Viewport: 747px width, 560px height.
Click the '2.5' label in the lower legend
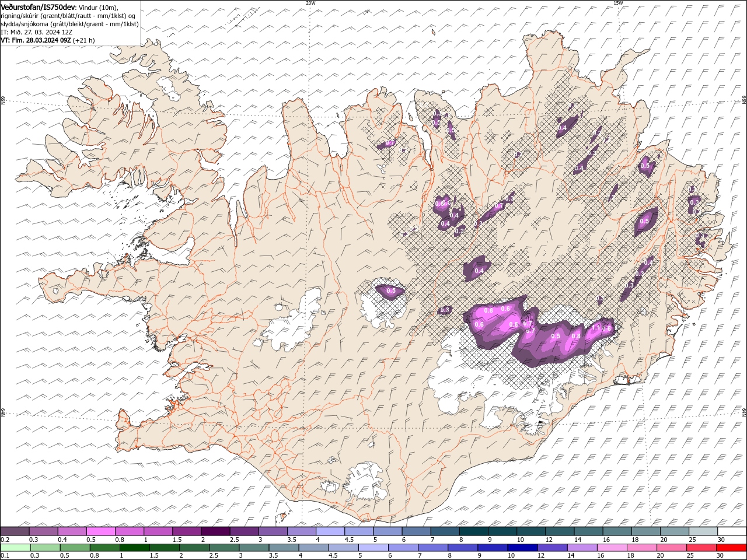coord(212,556)
